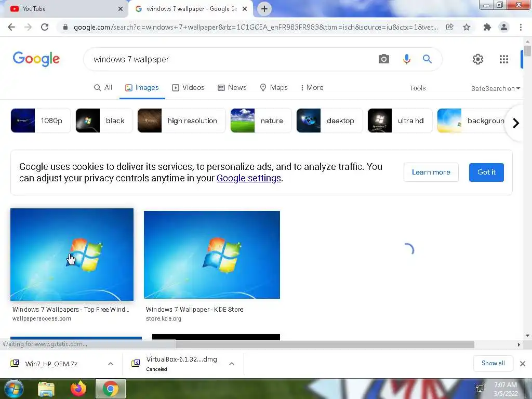Open the wallpaperaccess.com wallpaper thumbnail
This screenshot has height=399, width=532.
pos(72,255)
